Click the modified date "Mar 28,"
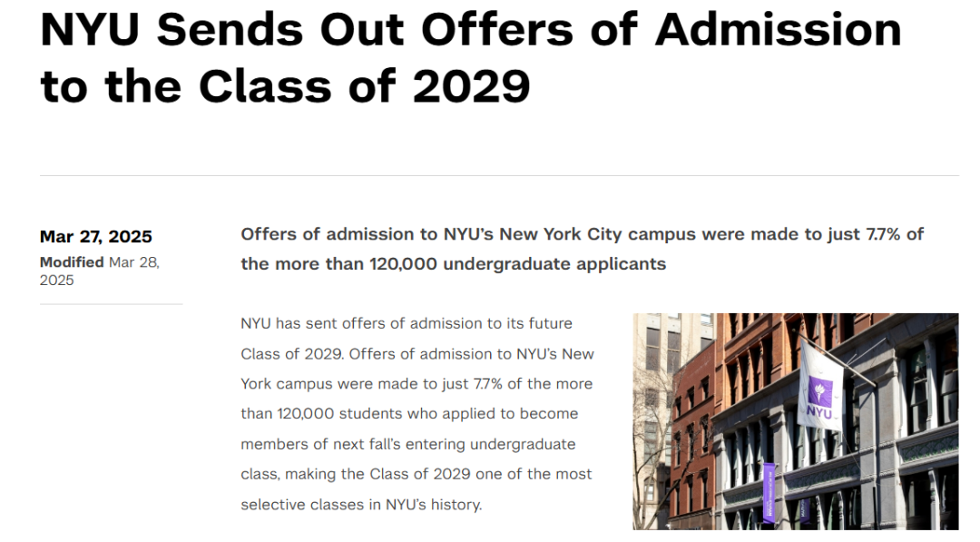This screenshot has height=542, width=980. point(134,262)
